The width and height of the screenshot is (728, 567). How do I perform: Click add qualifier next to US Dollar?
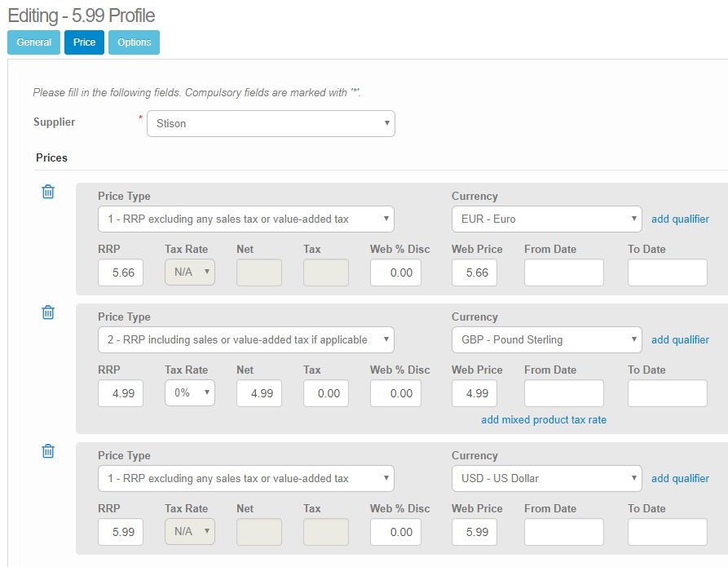pyautogui.click(x=680, y=478)
